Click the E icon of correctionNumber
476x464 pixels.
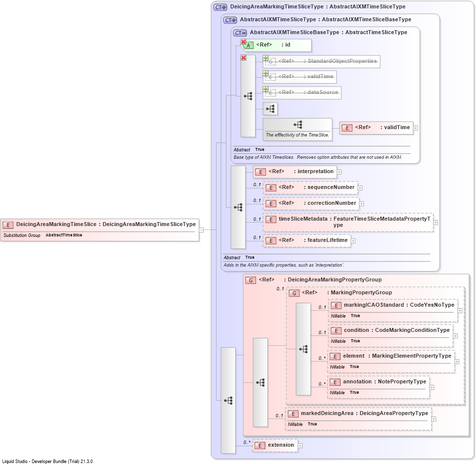pyautogui.click(x=271, y=204)
